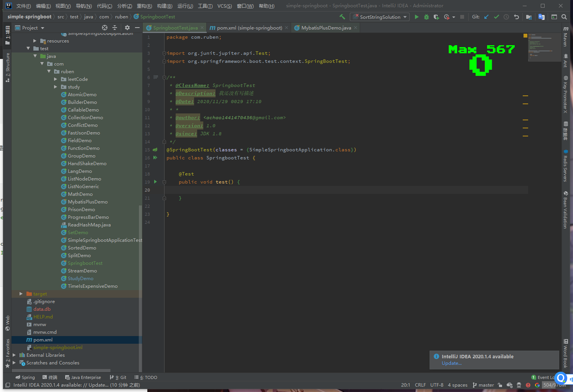Toggle the Maven tool window
Screen dimensions: 573x392
[565, 36]
